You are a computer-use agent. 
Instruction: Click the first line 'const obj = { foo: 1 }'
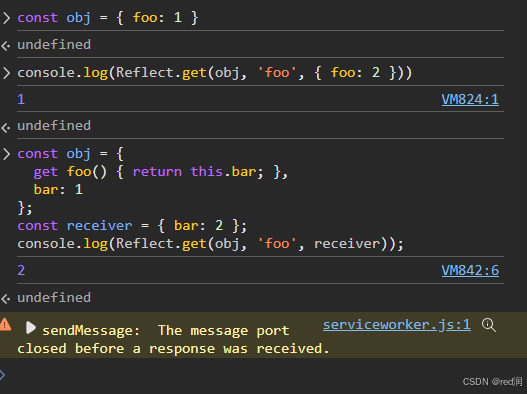click(x=108, y=17)
